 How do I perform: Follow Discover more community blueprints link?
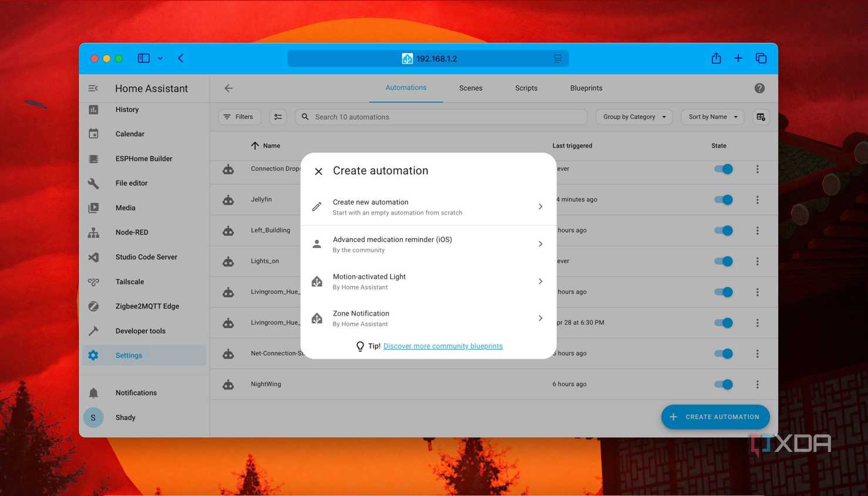coord(443,346)
